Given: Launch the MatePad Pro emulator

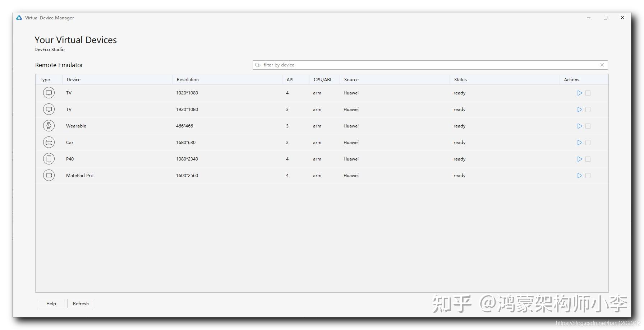Looking at the screenshot, I should (x=580, y=176).
